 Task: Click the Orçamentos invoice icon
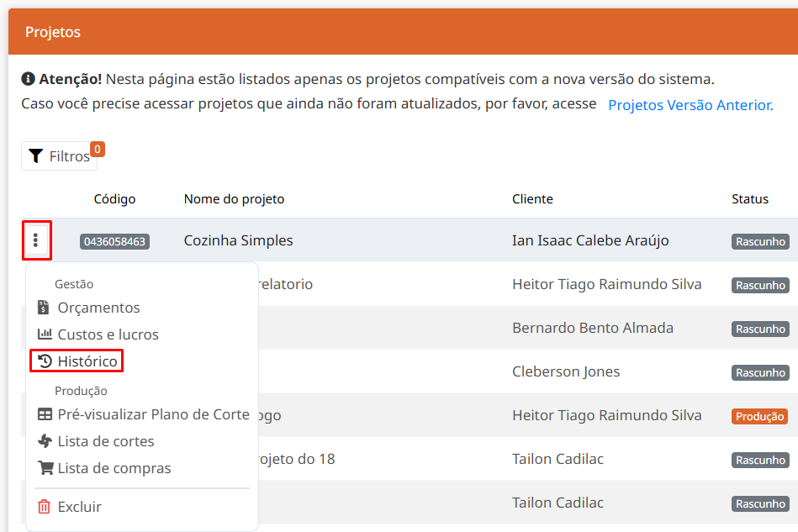click(x=45, y=308)
